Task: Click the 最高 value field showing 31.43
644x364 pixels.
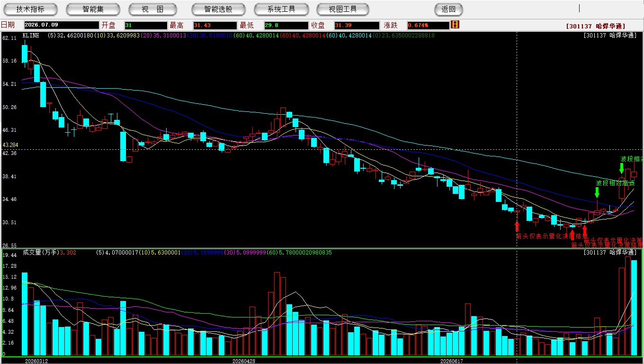Action: pos(215,25)
